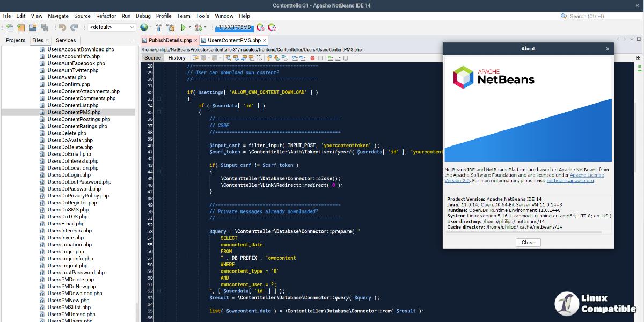The image size is (644, 322).
Task: Expand the Run Project dropdown arrow
Action: coord(189,27)
